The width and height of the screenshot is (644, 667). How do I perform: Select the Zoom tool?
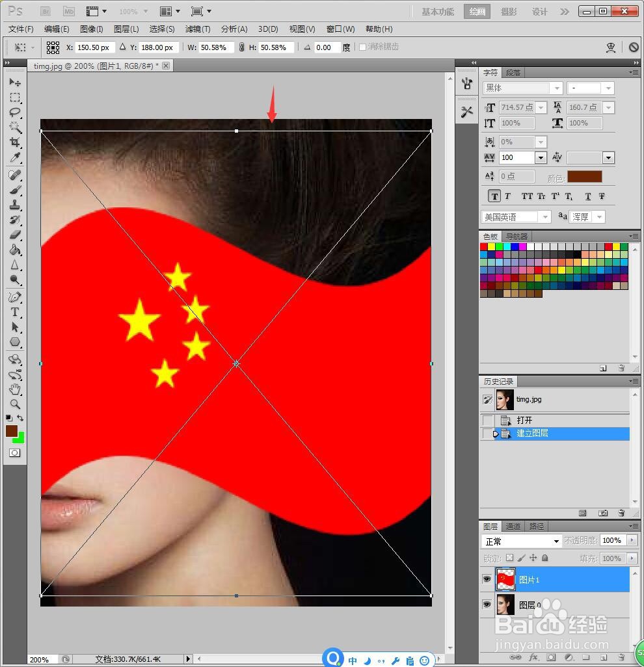point(15,404)
